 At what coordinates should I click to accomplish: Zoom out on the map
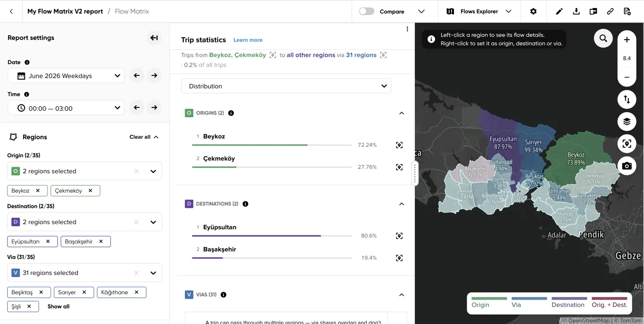coord(627,77)
